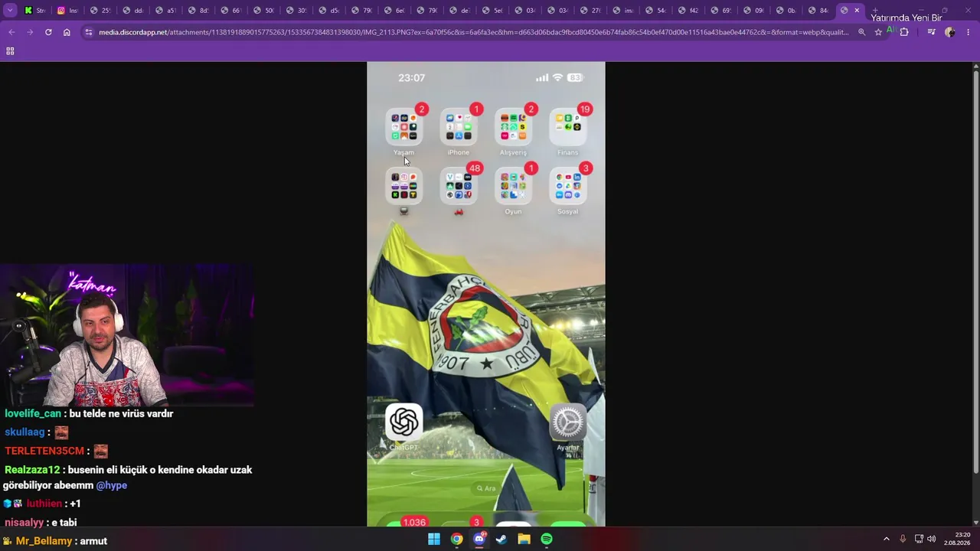980x551 pixels.
Task: Open Steam from the taskbar
Action: point(501,540)
